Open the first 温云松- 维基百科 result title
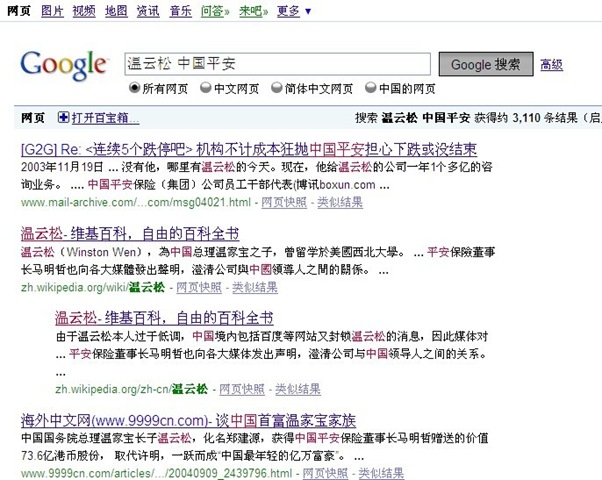Image resolution: width=602 pixels, height=480 pixels. click(x=130, y=233)
